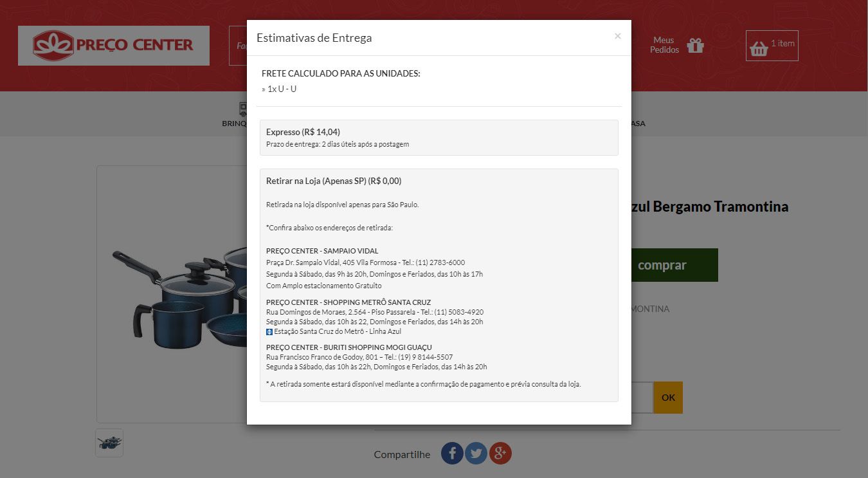Click the Compartilhe label
Image resolution: width=868 pixels, height=478 pixels.
[402, 455]
